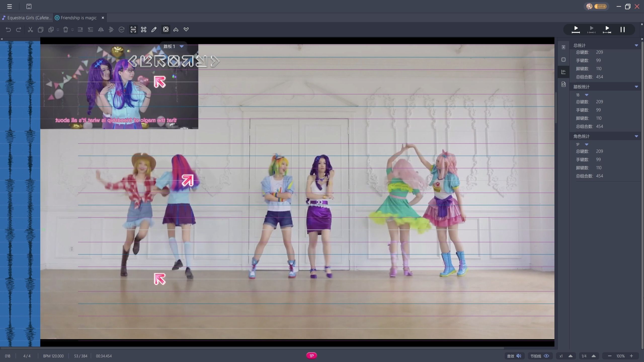Screen dimensions: 644x362
Task: Open the hamburger main menu
Action: (10, 7)
